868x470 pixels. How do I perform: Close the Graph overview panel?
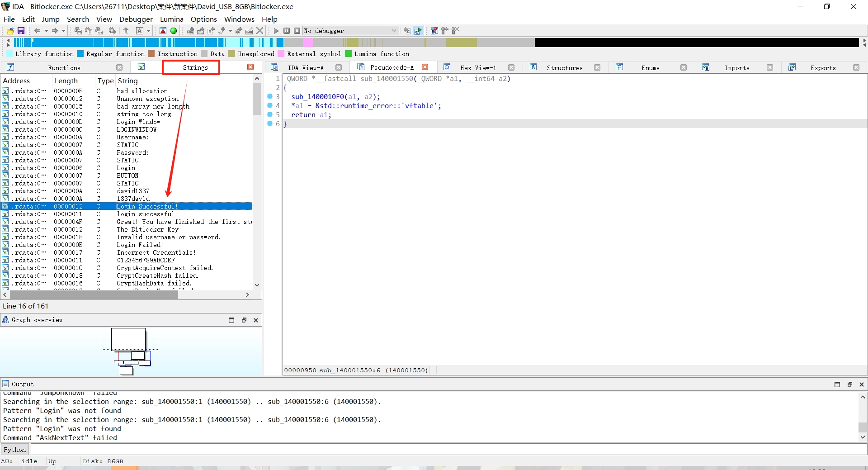pos(256,320)
